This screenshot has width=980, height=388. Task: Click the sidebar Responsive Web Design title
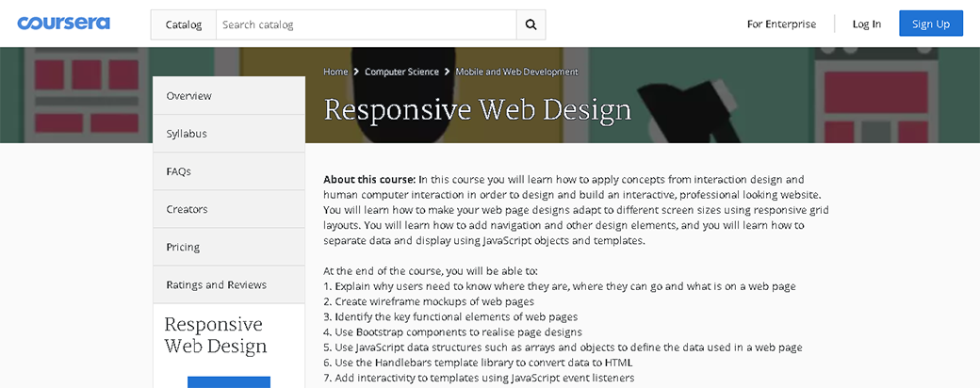tap(216, 335)
